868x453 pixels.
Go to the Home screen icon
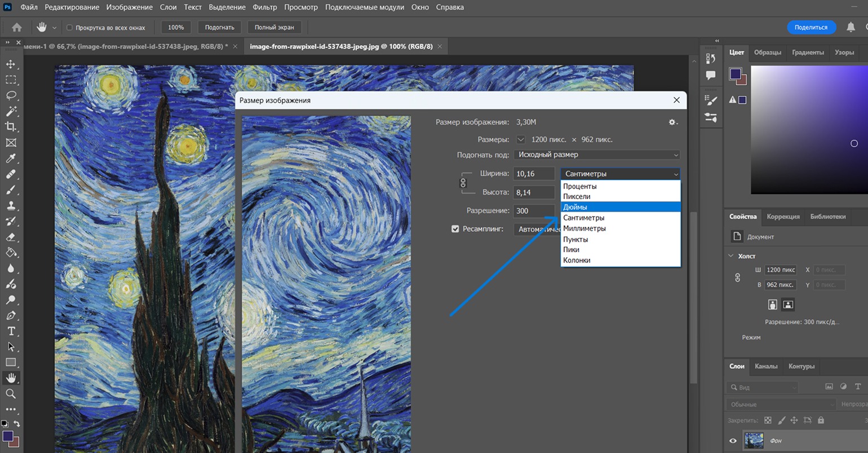click(x=17, y=27)
